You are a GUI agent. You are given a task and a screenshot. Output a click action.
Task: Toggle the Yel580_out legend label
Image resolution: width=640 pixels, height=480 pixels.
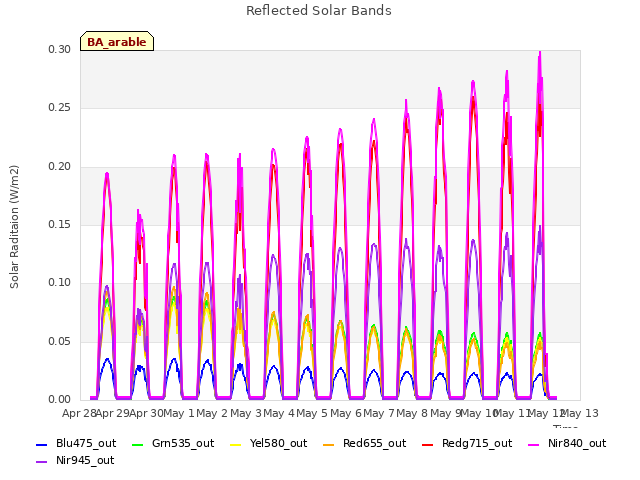(x=278, y=443)
